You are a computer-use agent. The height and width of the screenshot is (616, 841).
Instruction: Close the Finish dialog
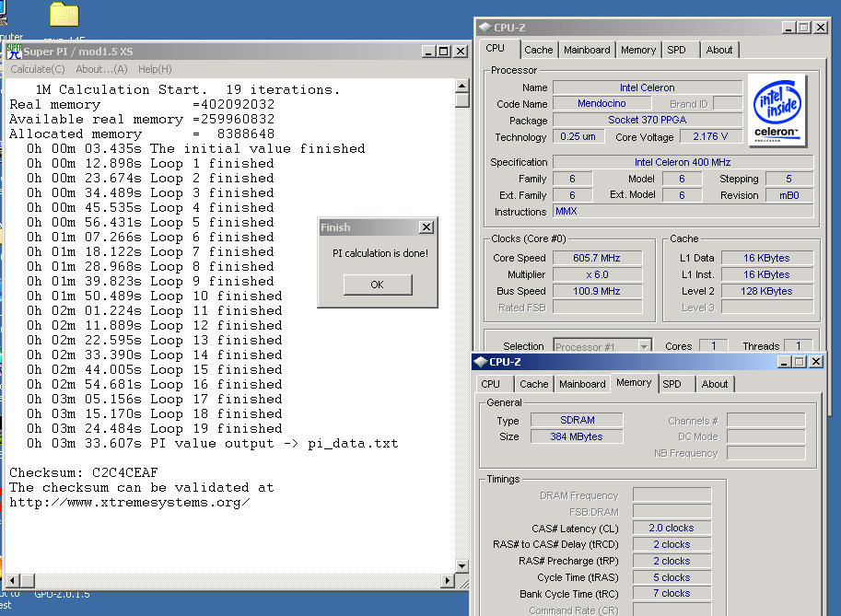point(426,227)
